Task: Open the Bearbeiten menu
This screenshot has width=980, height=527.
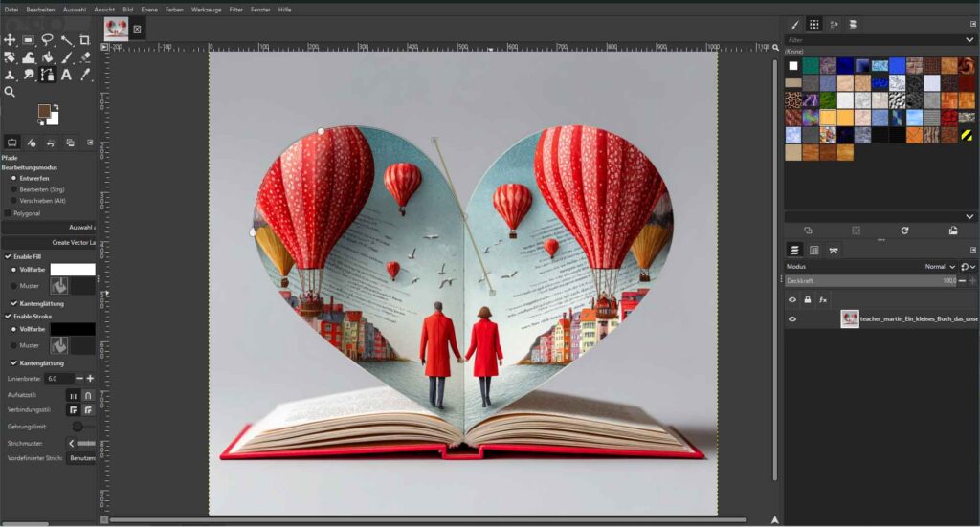Action: click(40, 10)
